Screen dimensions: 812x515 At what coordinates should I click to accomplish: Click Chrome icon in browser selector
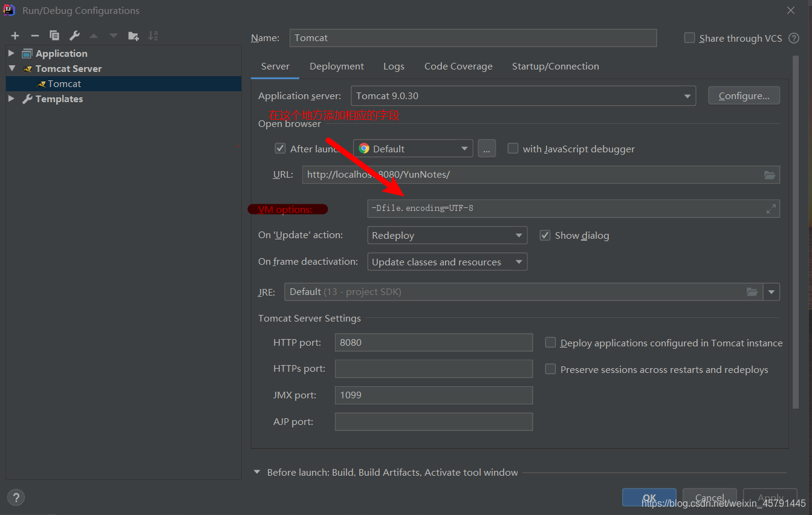click(x=364, y=148)
